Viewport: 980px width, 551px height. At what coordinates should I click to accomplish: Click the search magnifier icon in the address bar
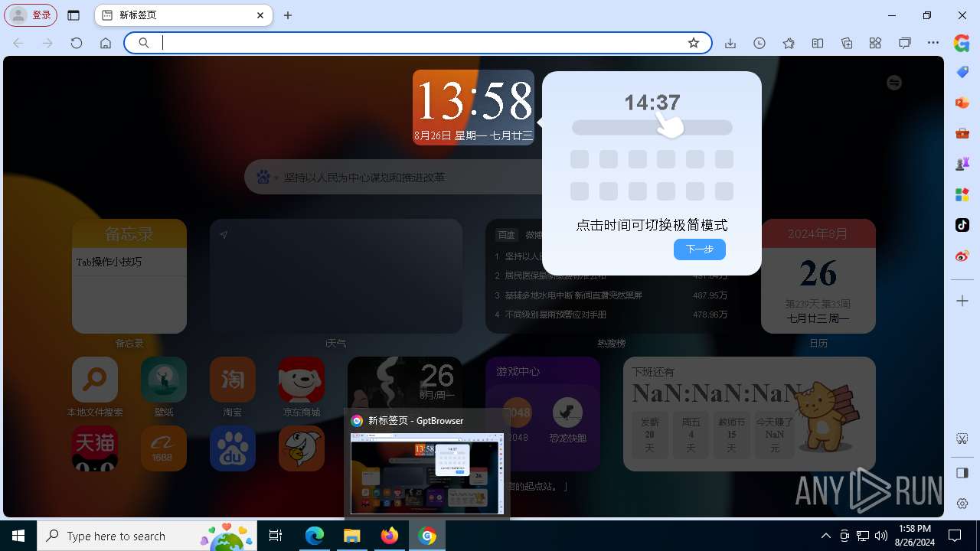[x=143, y=43]
